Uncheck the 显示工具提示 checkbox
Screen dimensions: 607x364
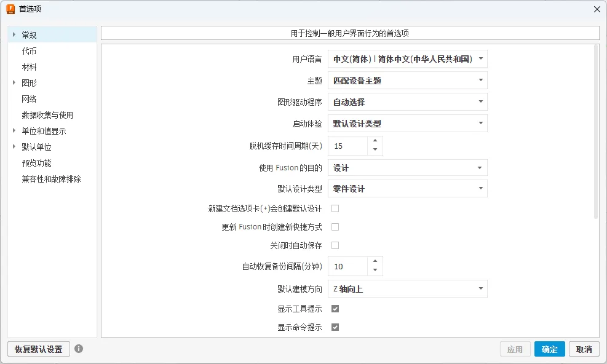[x=335, y=309]
